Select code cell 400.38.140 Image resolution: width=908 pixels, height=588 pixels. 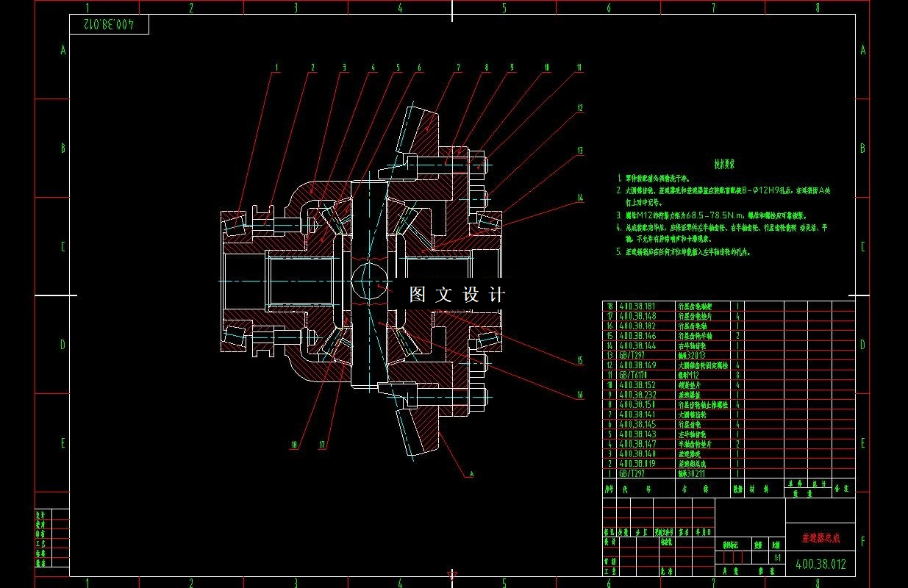637,453
